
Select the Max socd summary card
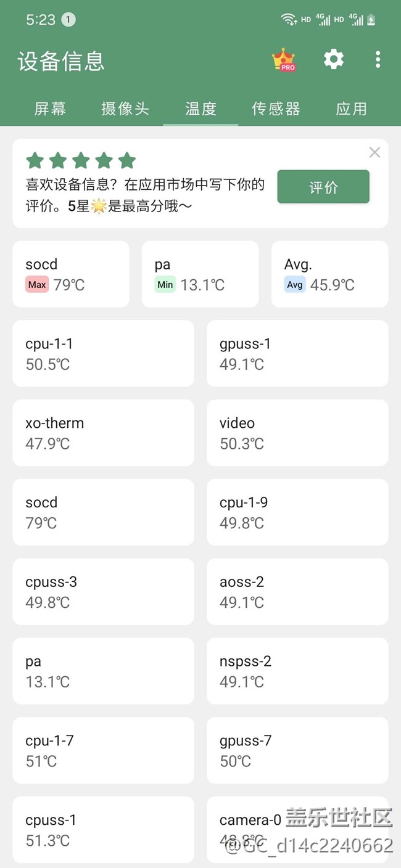71,274
